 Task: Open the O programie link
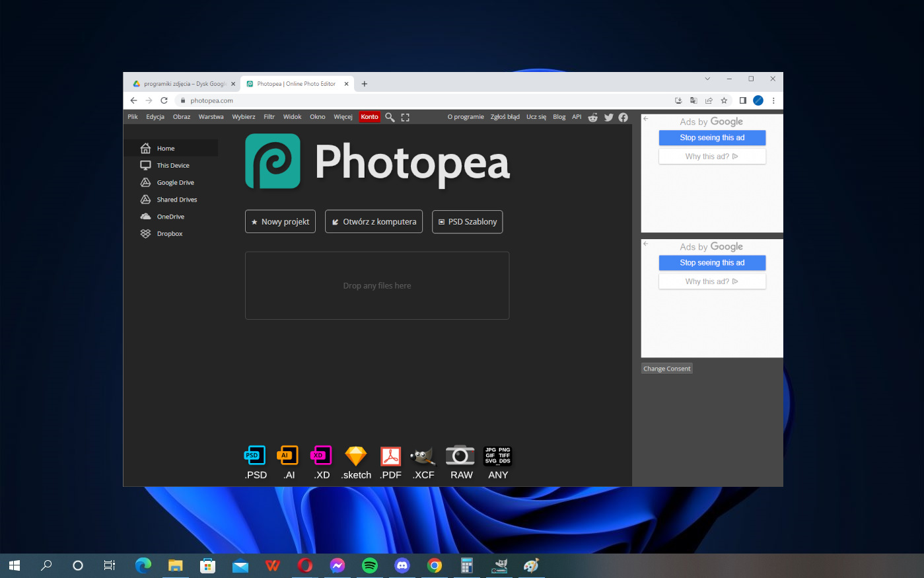(x=466, y=117)
